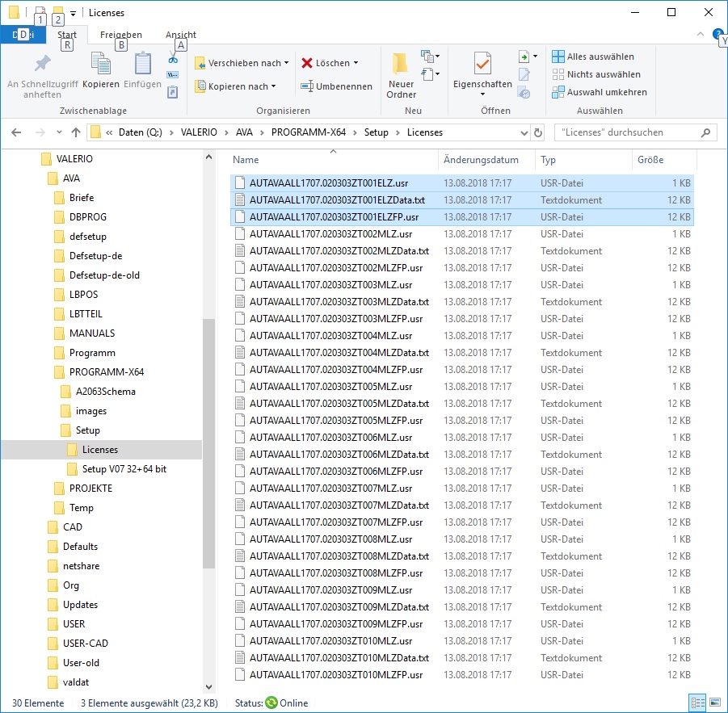Open the Ansicht ribbon tab
This screenshot has height=713, width=728.
(x=181, y=35)
